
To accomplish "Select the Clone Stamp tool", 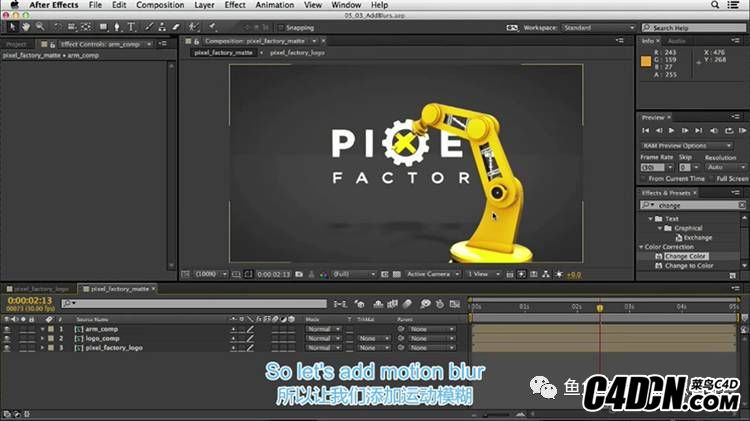I will pos(163,27).
